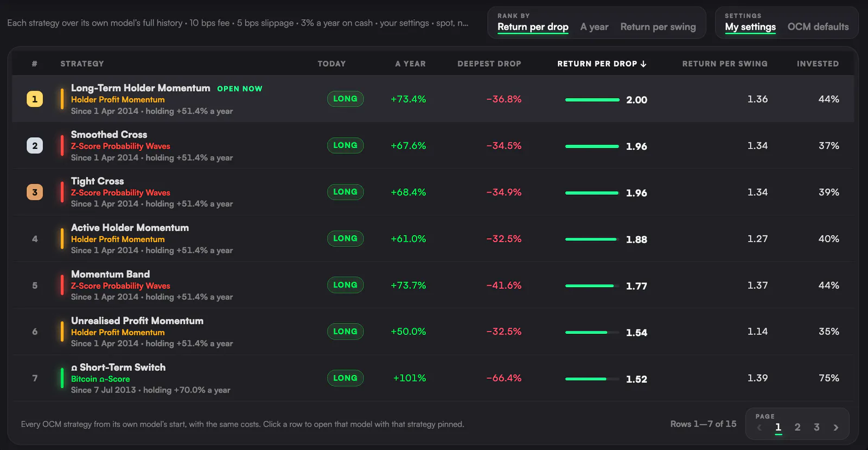Select My settings option
This screenshot has height=450, width=868.
click(750, 27)
